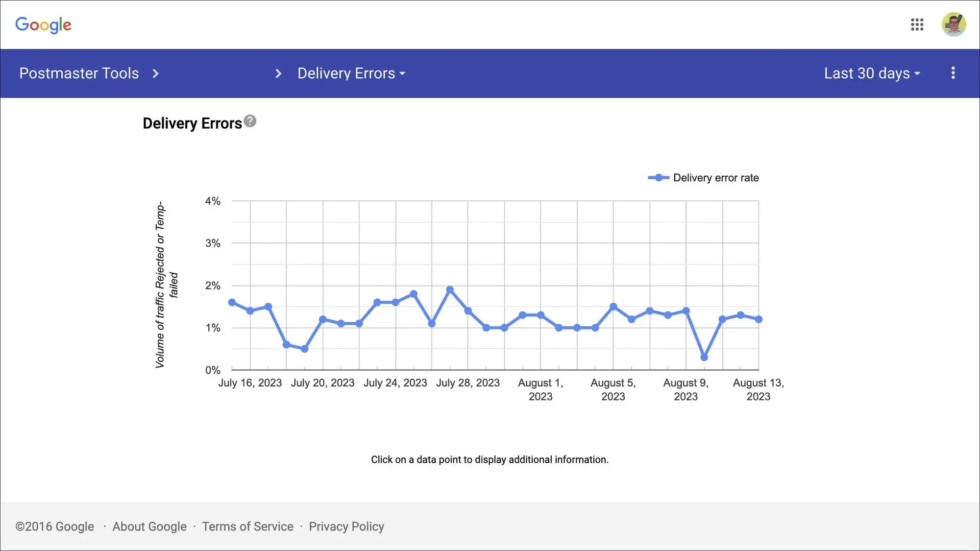Image resolution: width=980 pixels, height=551 pixels.
Task: Click the Delivery error rate legend label
Action: point(715,178)
